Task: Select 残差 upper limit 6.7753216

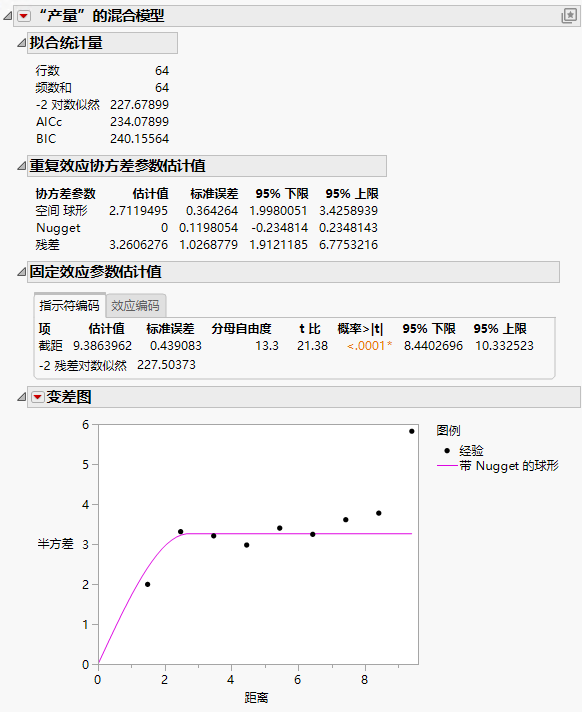Action: point(349,245)
